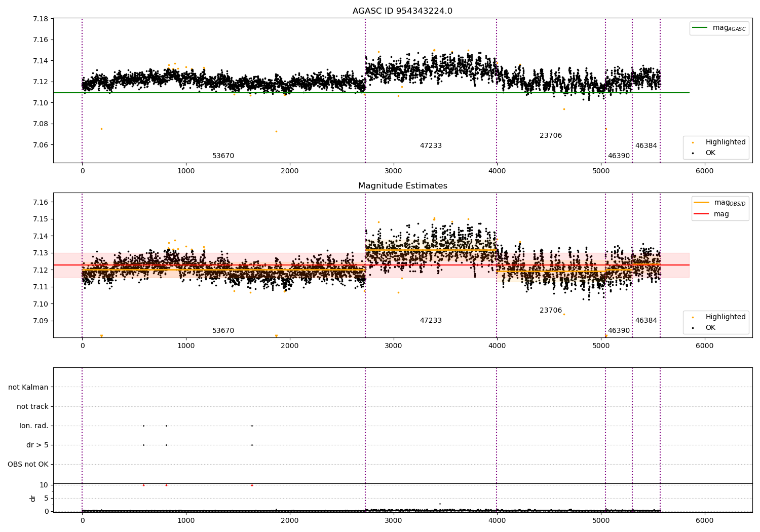Click obsid label 46384 in middle plot
This screenshot has width=760, height=532.
click(646, 321)
